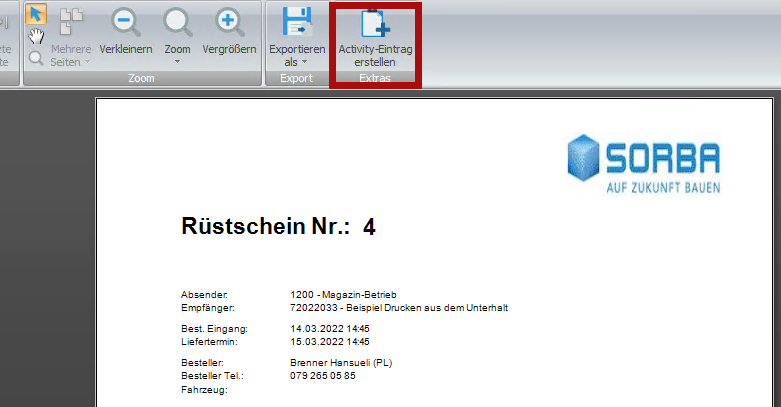Image resolution: width=781 pixels, height=407 pixels.
Task: Open the Exportieren als menu
Action: click(x=297, y=38)
